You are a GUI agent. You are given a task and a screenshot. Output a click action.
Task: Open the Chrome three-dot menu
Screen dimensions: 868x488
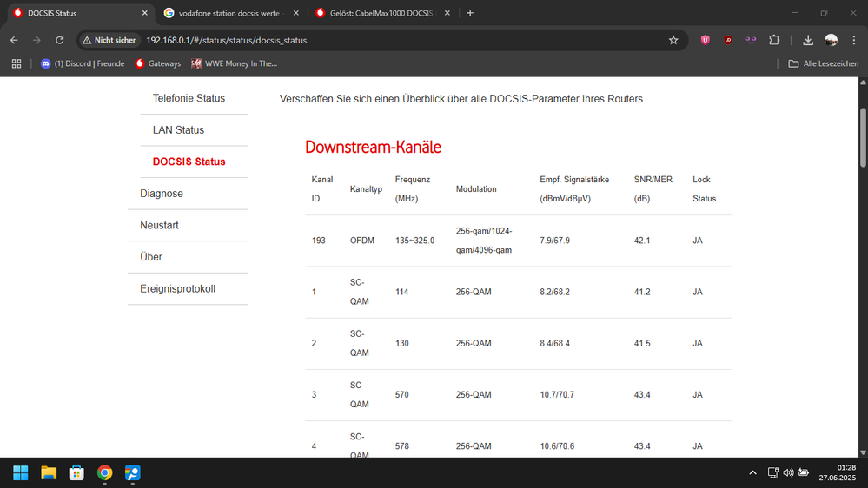(x=853, y=40)
